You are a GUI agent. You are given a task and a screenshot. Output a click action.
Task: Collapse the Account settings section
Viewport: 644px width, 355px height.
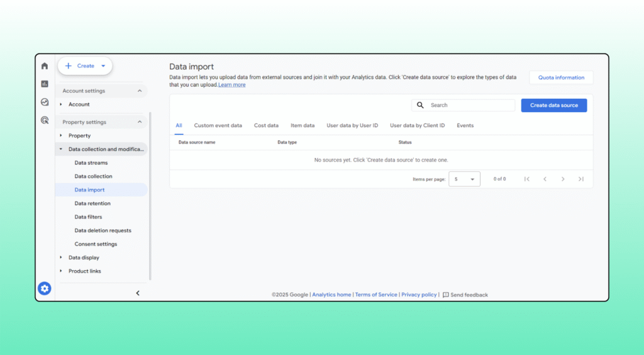(140, 91)
